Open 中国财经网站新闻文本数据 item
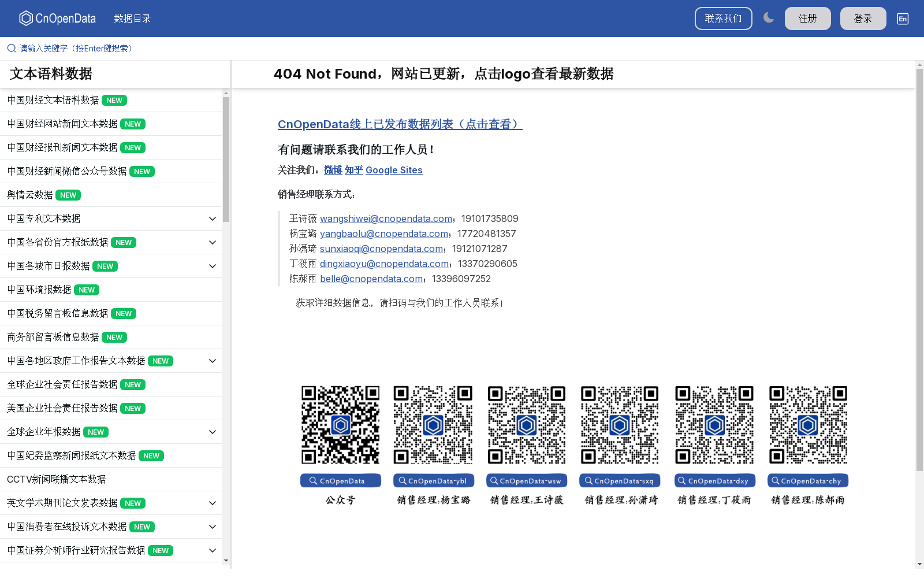Image resolution: width=924 pixels, height=578 pixels. coord(111,124)
